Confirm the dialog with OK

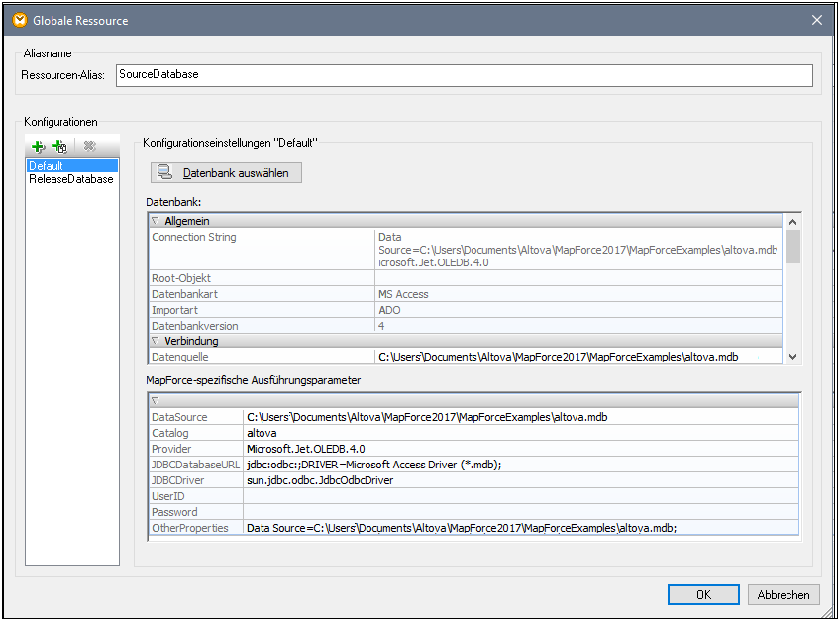pyautogui.click(x=703, y=595)
